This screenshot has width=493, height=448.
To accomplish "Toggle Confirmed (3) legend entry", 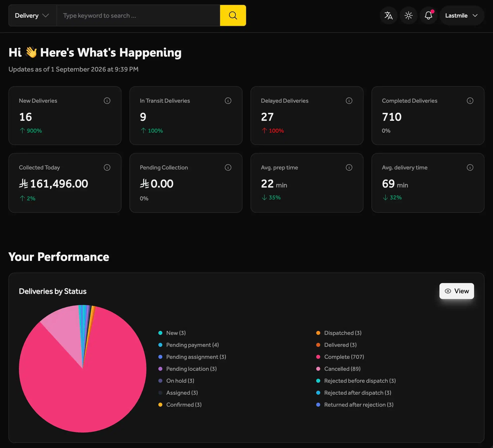I will (180, 405).
